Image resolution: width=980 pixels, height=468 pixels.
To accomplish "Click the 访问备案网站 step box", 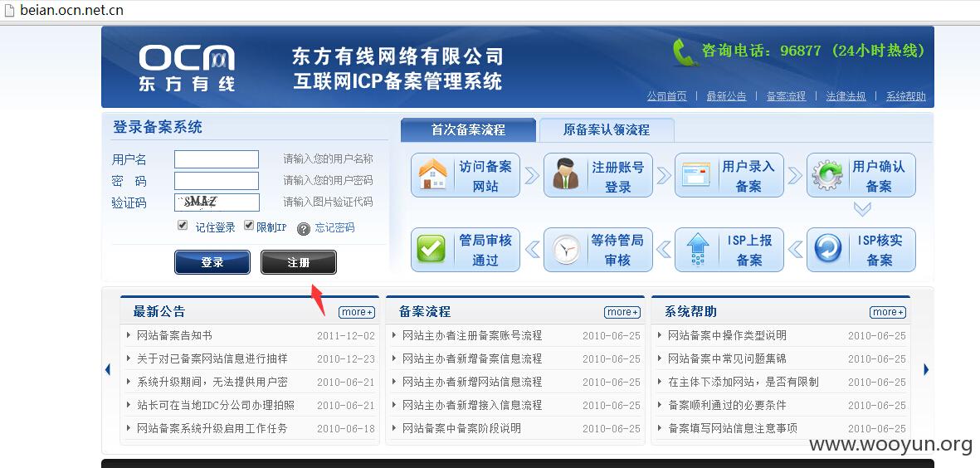I will pyautogui.click(x=466, y=175).
